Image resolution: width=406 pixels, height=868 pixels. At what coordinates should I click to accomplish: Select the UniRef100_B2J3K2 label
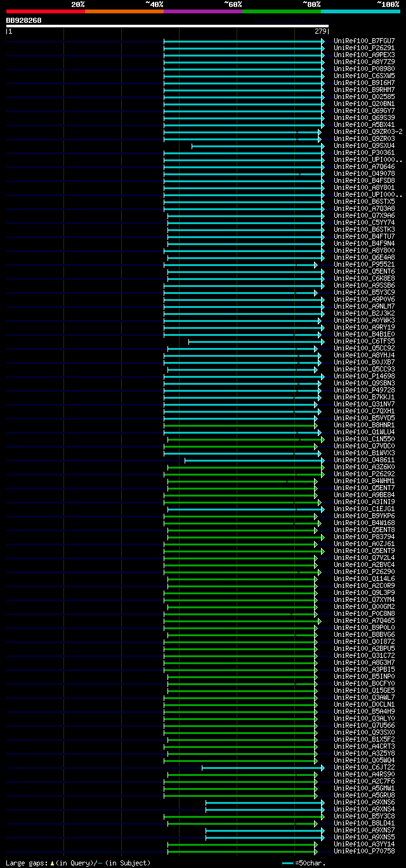tap(364, 313)
